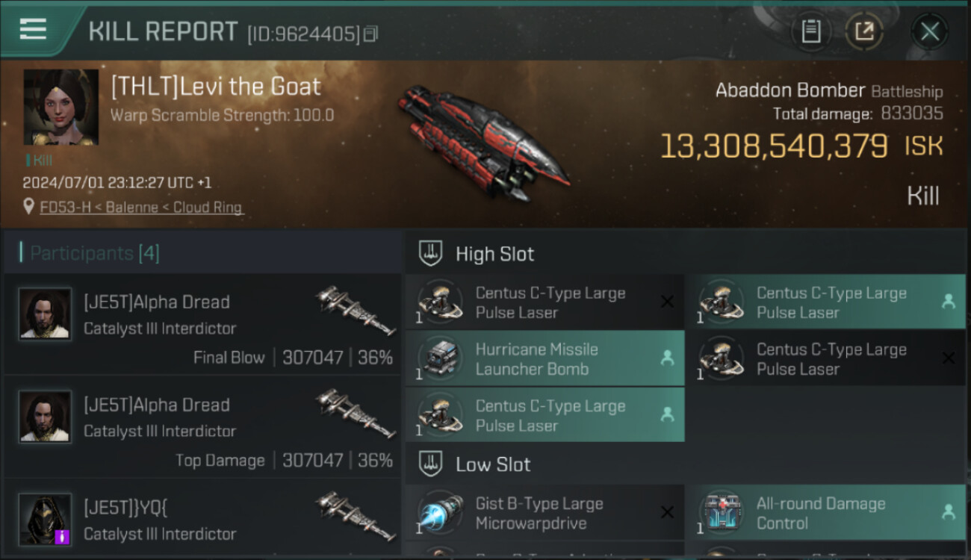Select the All-round Damage Control module
Image resolution: width=971 pixels, height=560 pixels.
(x=826, y=513)
